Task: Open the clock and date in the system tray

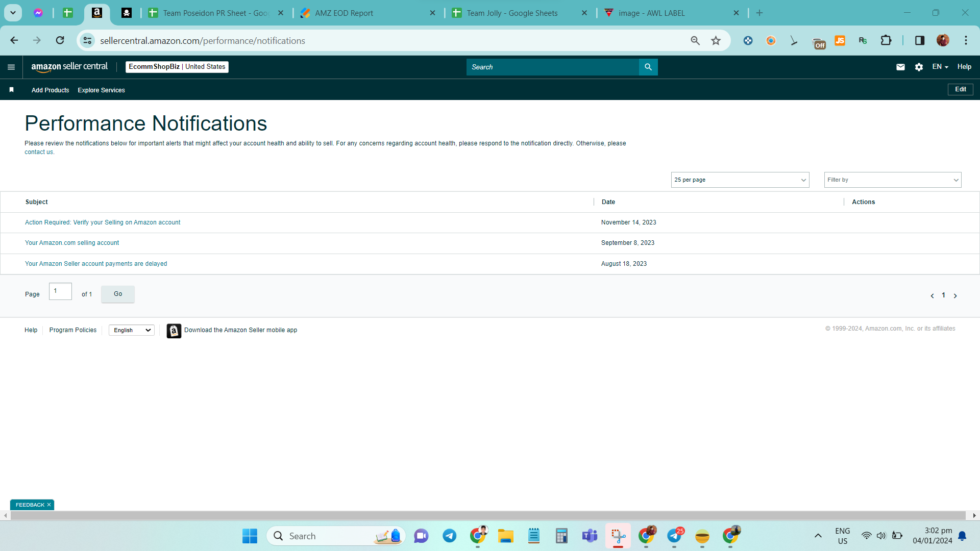Action: point(933,536)
